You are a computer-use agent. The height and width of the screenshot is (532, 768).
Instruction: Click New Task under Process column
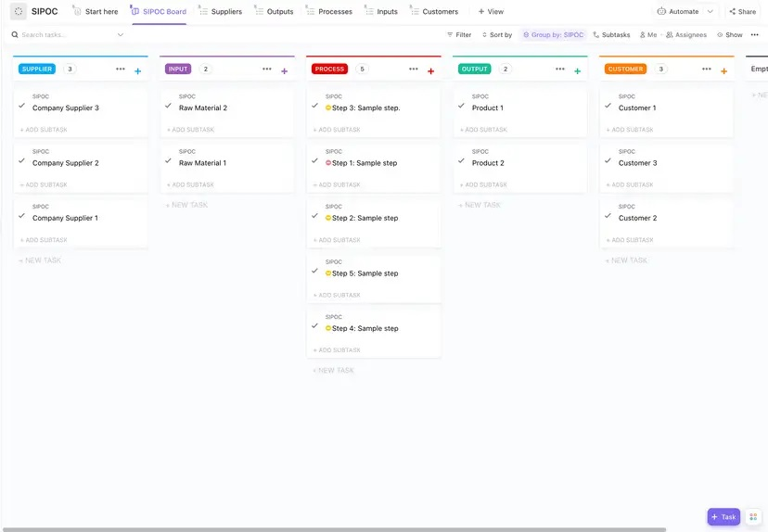[x=333, y=371]
